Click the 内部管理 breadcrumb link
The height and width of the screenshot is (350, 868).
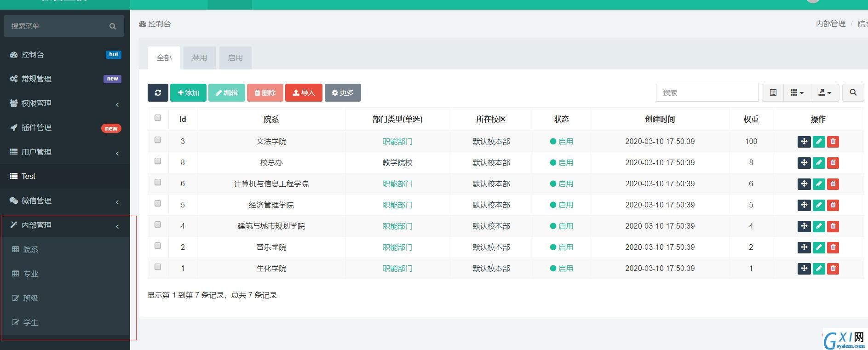(x=831, y=24)
